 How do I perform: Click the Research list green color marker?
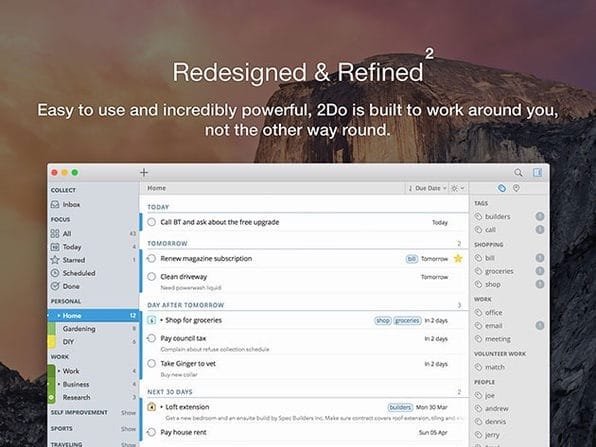coord(52,397)
